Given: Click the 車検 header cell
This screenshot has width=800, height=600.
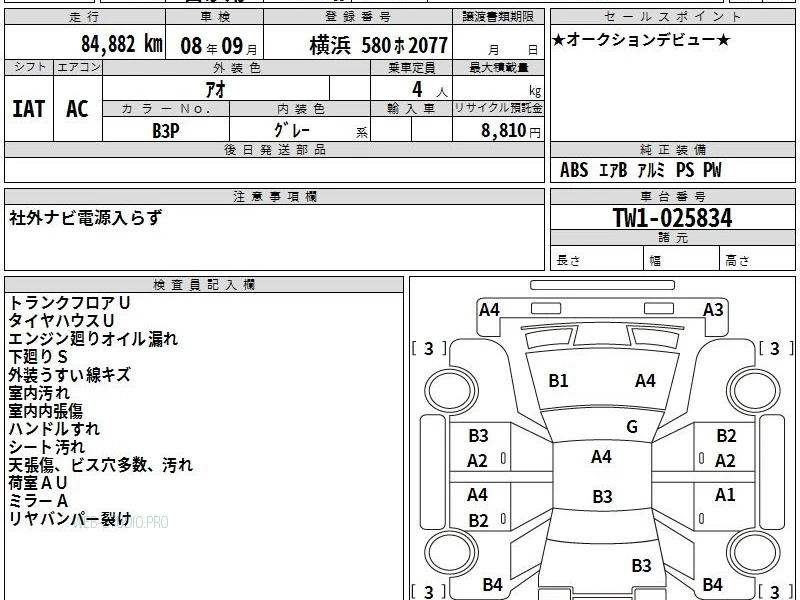Looking at the screenshot, I should tap(215, 17).
